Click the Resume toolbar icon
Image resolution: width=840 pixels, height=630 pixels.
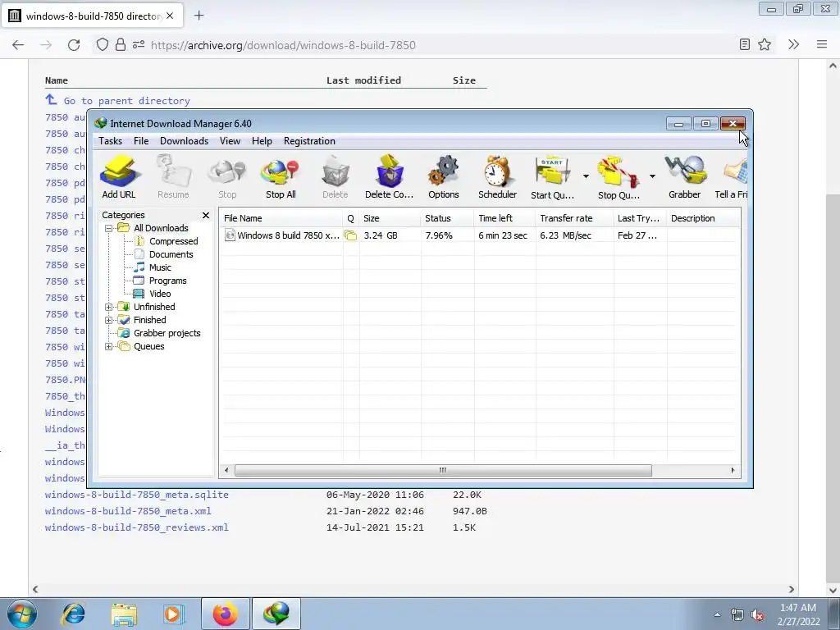pos(173,177)
